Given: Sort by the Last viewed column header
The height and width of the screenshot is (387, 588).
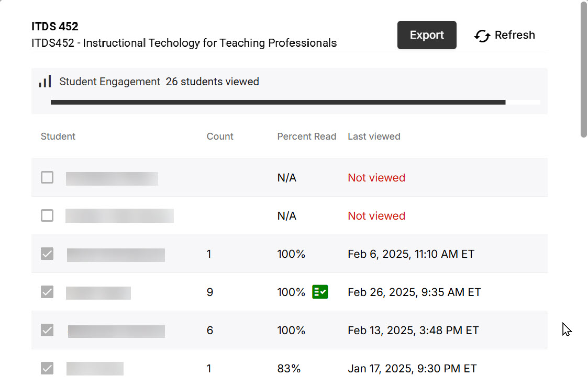Looking at the screenshot, I should 374,136.
